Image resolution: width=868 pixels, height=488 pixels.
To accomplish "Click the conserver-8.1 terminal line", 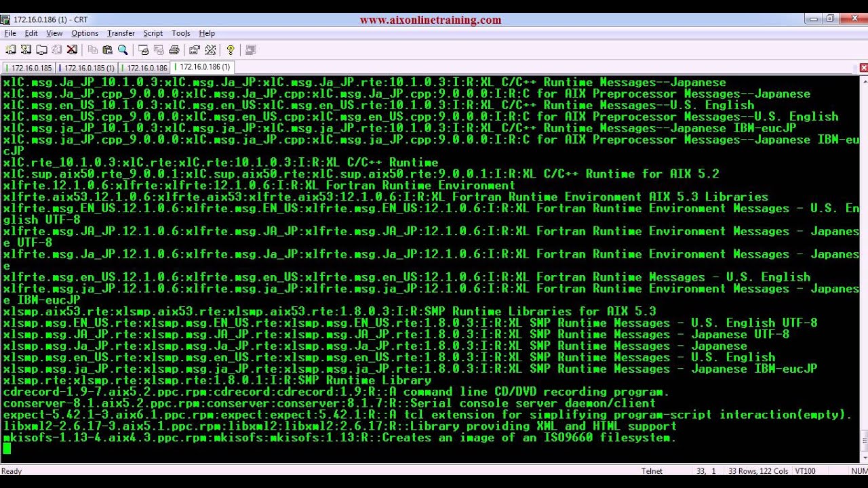I will 329,403.
